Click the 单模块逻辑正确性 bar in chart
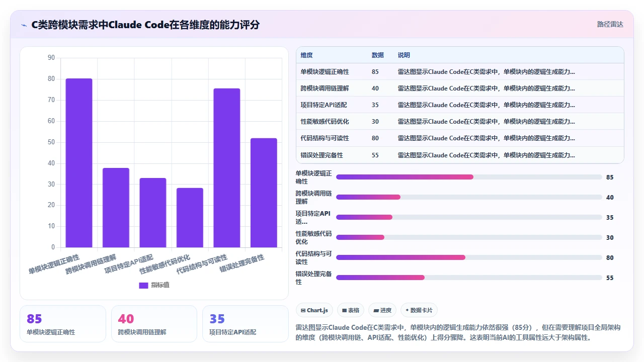The width and height of the screenshot is (644, 362). click(x=79, y=163)
